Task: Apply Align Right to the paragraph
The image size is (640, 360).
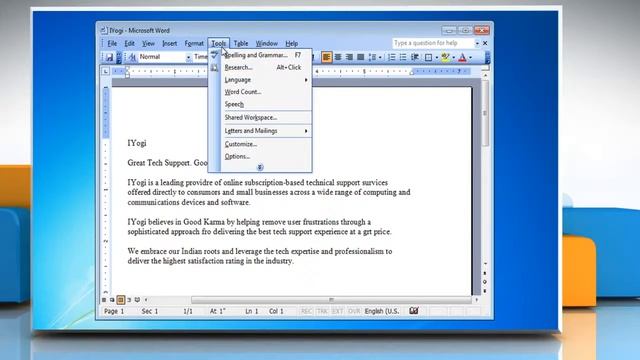Action: [349, 57]
